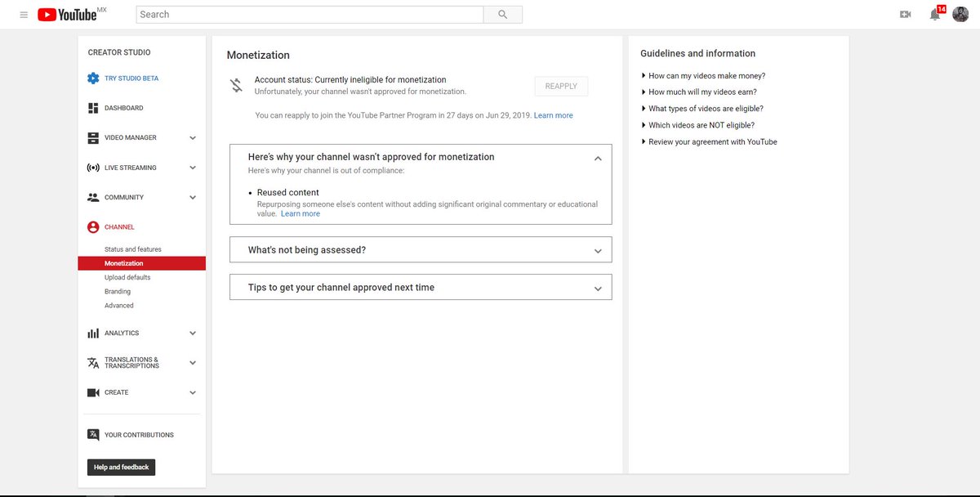Open Your Contributions menu item
This screenshot has width=980, height=497.
(139, 435)
